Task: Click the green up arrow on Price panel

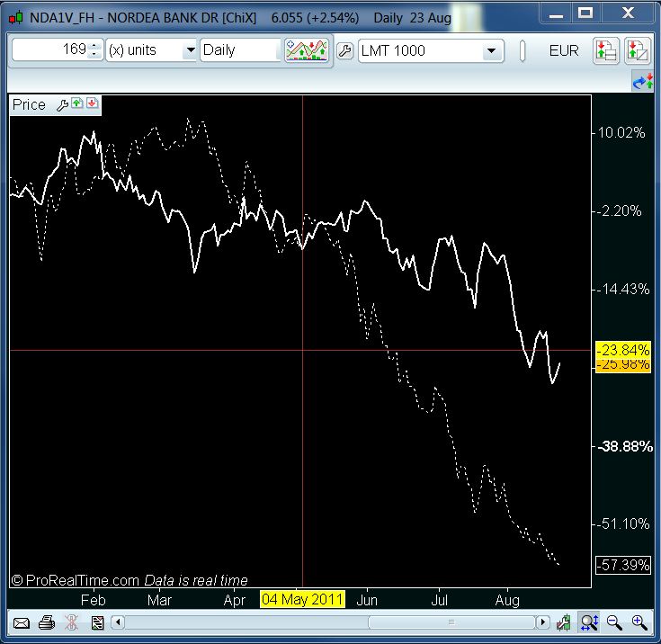Action: click(x=76, y=103)
